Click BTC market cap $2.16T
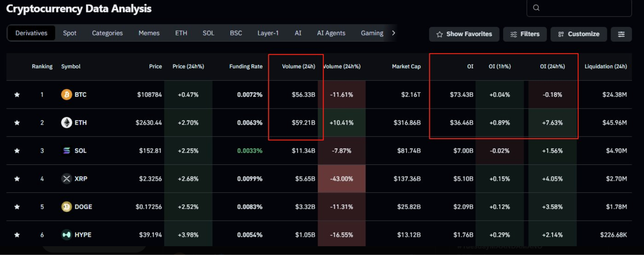The image size is (644, 255). 411,95
